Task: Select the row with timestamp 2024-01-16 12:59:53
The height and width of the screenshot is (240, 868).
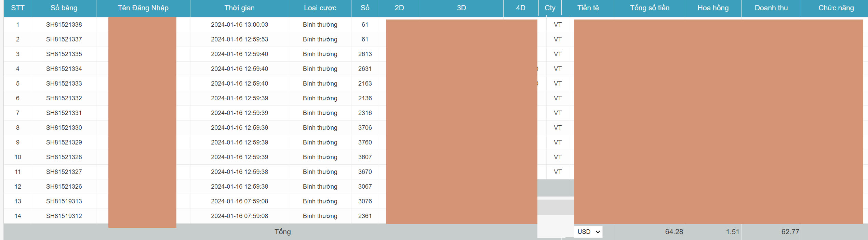Action: [239, 39]
